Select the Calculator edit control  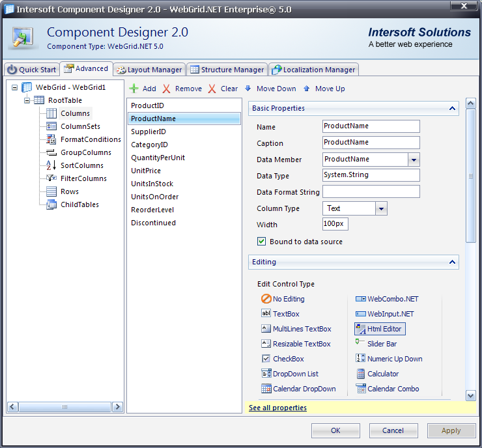[x=377, y=374]
